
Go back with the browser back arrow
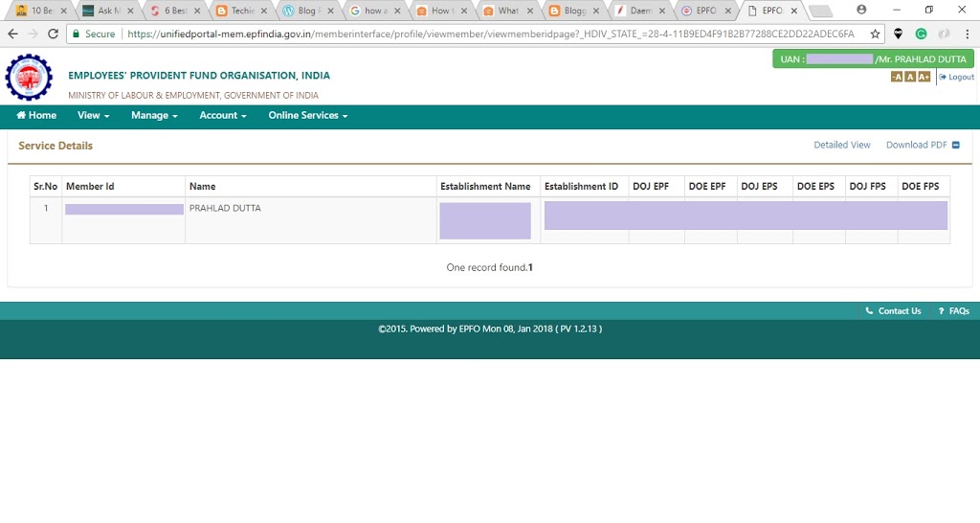[12, 34]
